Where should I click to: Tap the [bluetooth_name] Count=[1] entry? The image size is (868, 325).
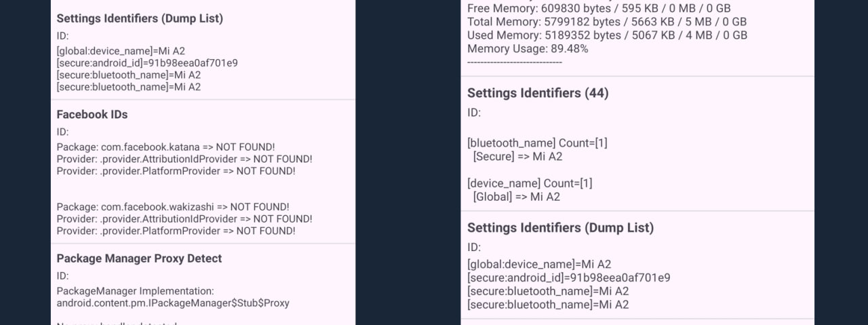click(x=537, y=143)
